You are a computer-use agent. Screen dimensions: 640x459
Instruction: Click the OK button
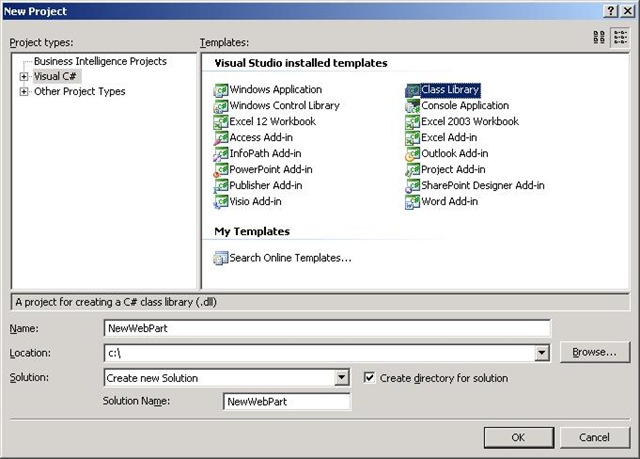(x=519, y=437)
